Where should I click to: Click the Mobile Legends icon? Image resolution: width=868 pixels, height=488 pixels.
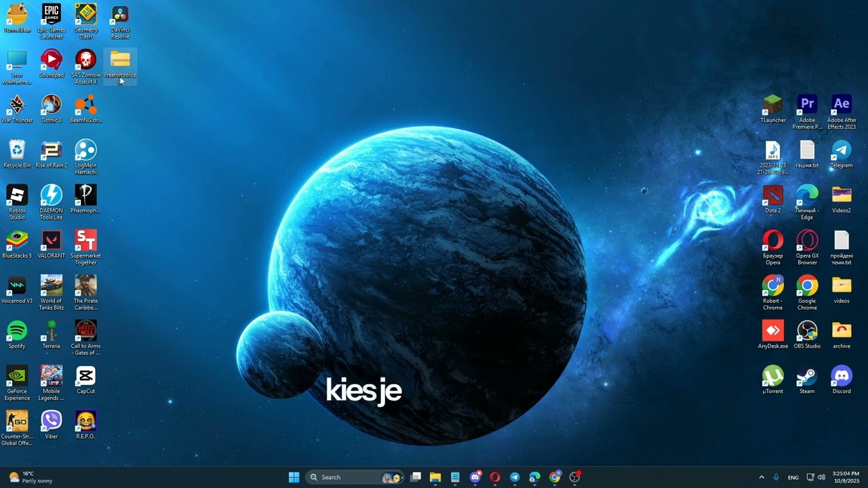[52, 383]
